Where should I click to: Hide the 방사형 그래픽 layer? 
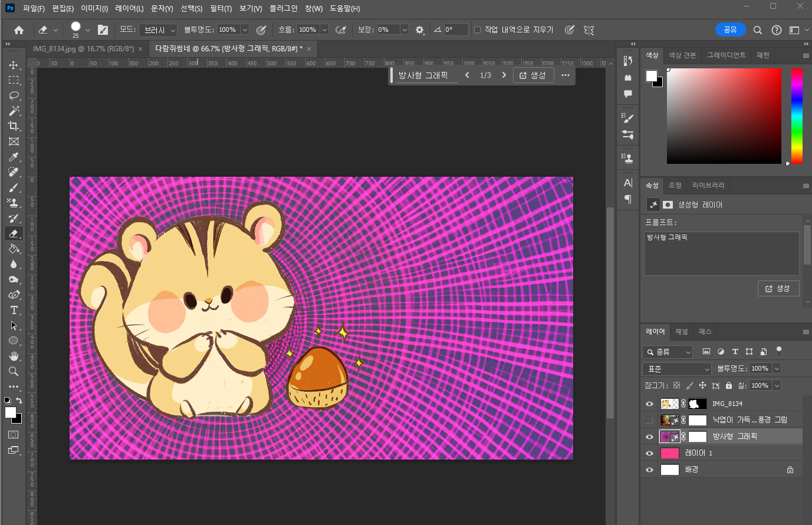649,437
